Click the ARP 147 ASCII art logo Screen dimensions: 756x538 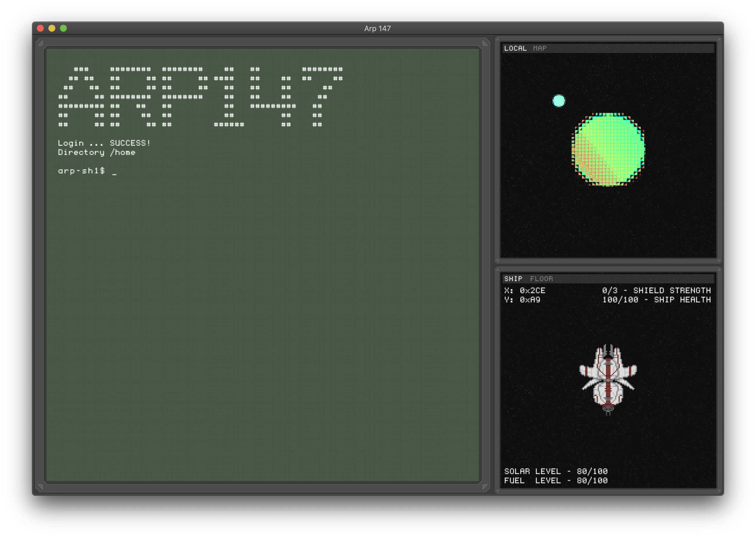[200, 97]
